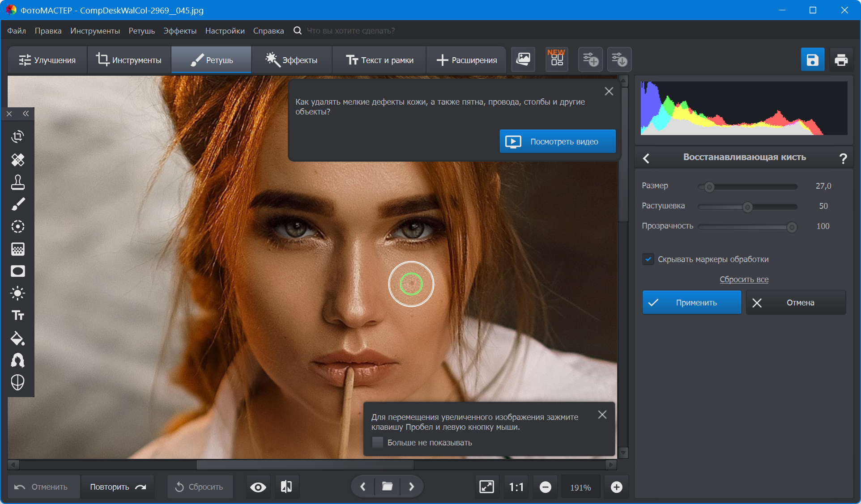This screenshot has width=861, height=504.
Task: Select the text tool in left sidebar
Action: pyautogui.click(x=18, y=316)
